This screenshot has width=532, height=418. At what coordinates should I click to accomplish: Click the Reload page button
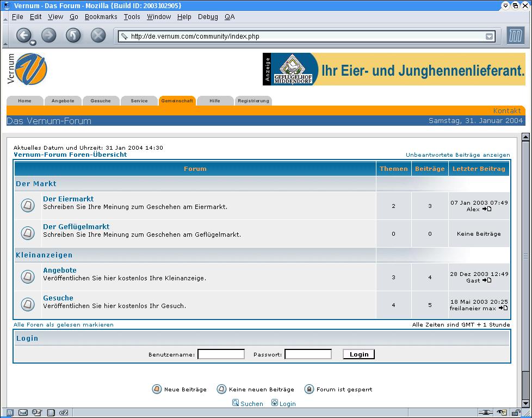tap(73, 36)
